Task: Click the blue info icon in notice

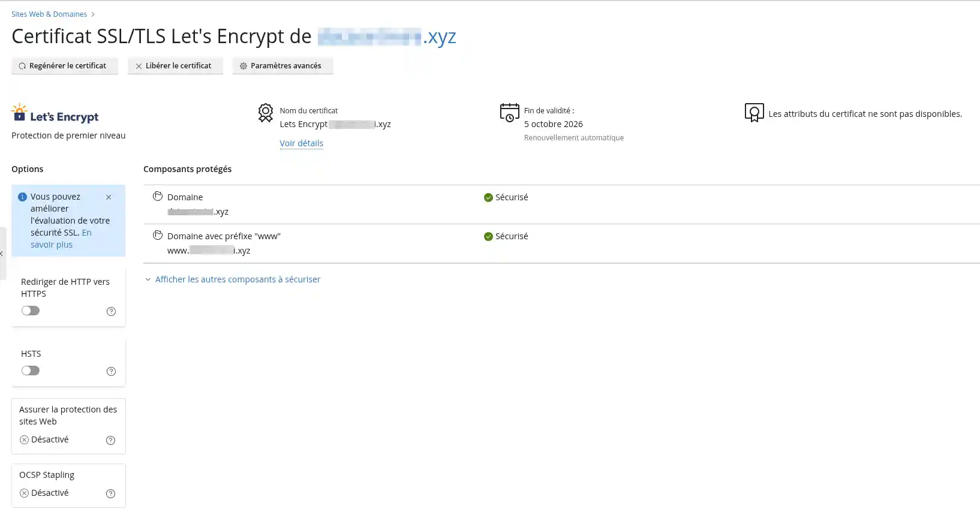Action: click(23, 197)
